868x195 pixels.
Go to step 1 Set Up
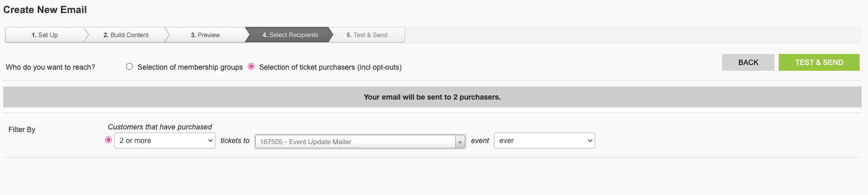coord(45,35)
